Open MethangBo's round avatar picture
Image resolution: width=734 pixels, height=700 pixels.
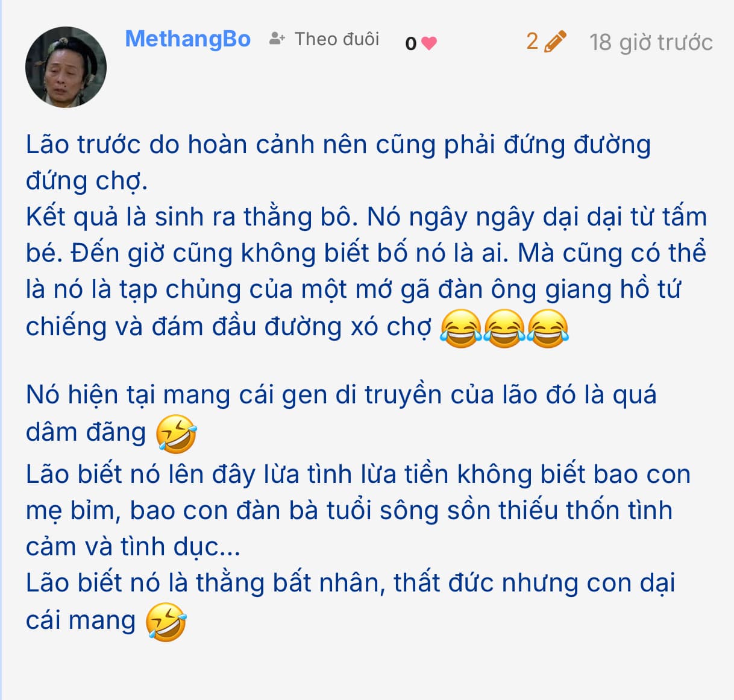66,67
